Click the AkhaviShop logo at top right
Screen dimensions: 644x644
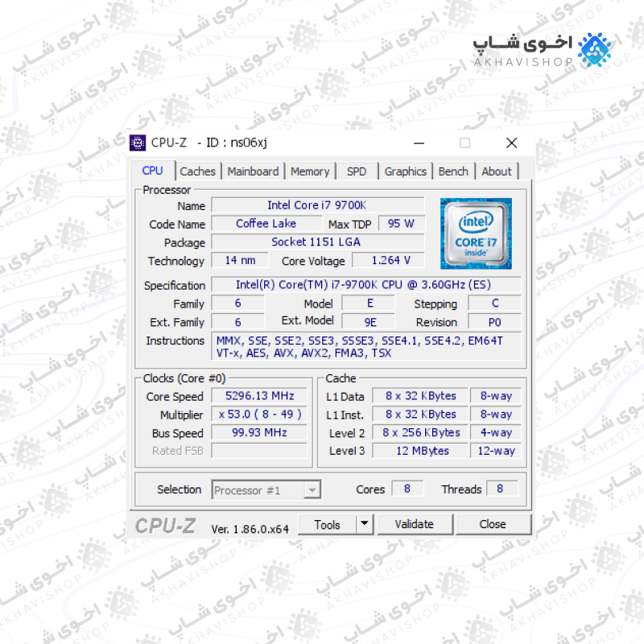click(x=541, y=50)
